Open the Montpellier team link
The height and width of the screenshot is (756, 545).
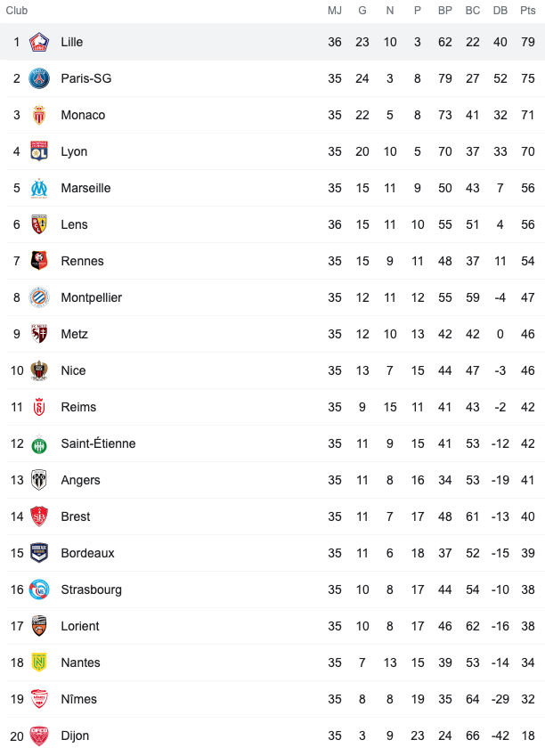(91, 297)
